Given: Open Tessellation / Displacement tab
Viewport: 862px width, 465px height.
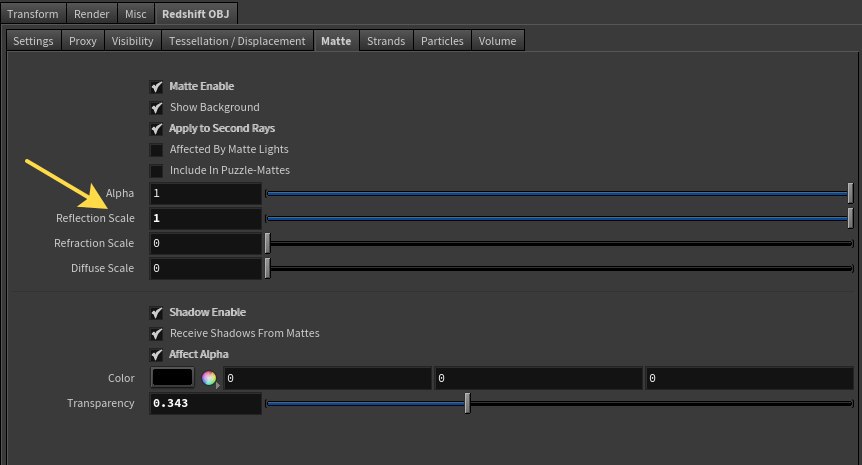Looking at the screenshot, I should click(237, 41).
